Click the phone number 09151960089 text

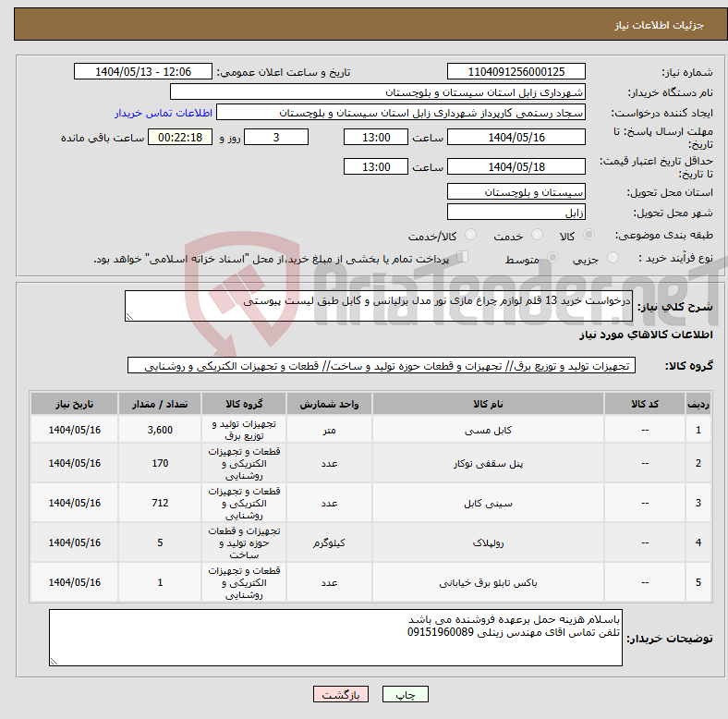(440, 632)
